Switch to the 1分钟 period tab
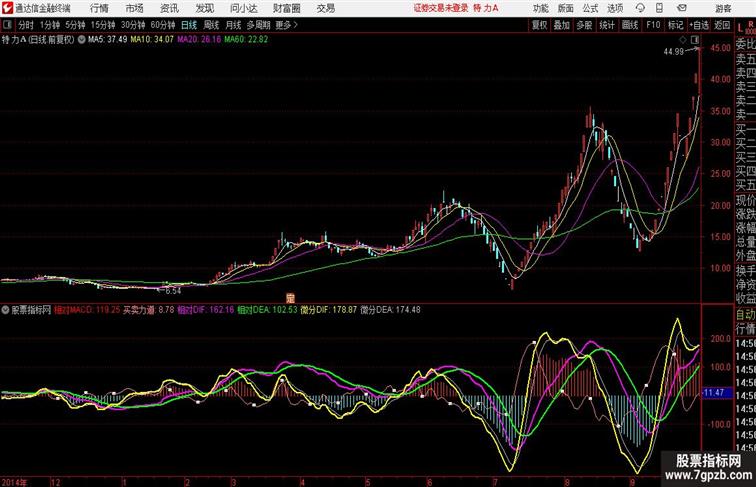Screen dimensions: 756x487 tap(50, 25)
